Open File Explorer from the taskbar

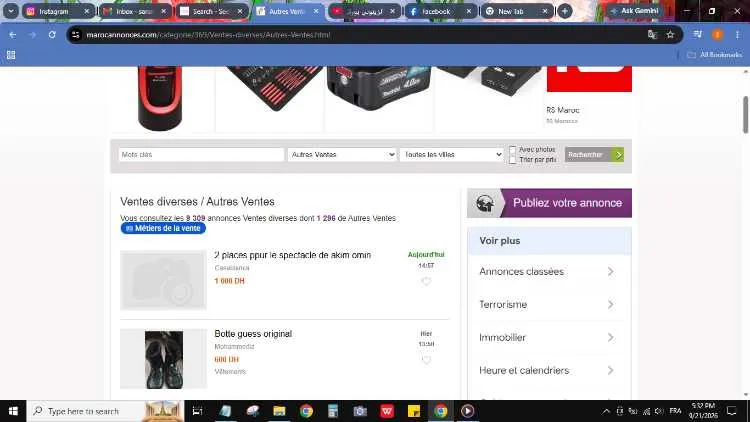coord(279,411)
